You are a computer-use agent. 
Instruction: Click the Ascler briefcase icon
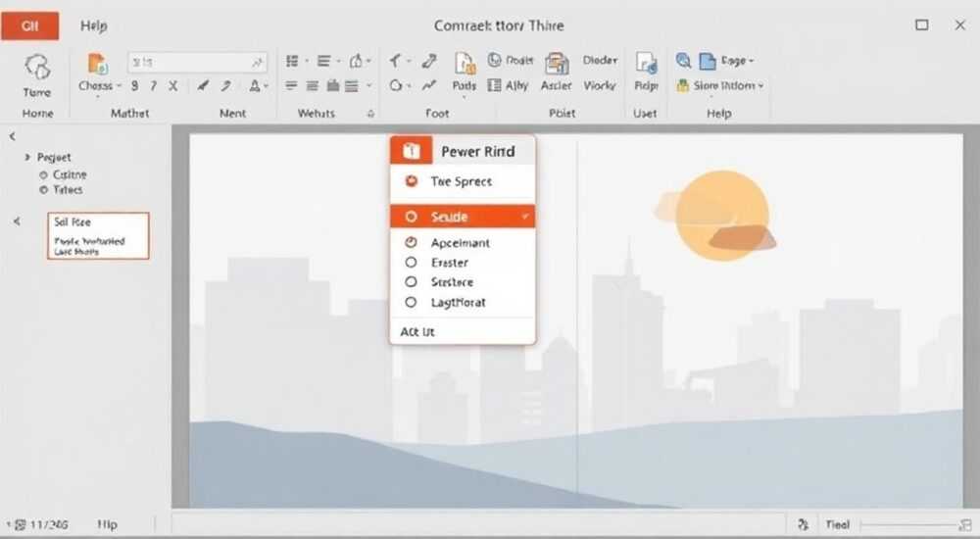557,64
